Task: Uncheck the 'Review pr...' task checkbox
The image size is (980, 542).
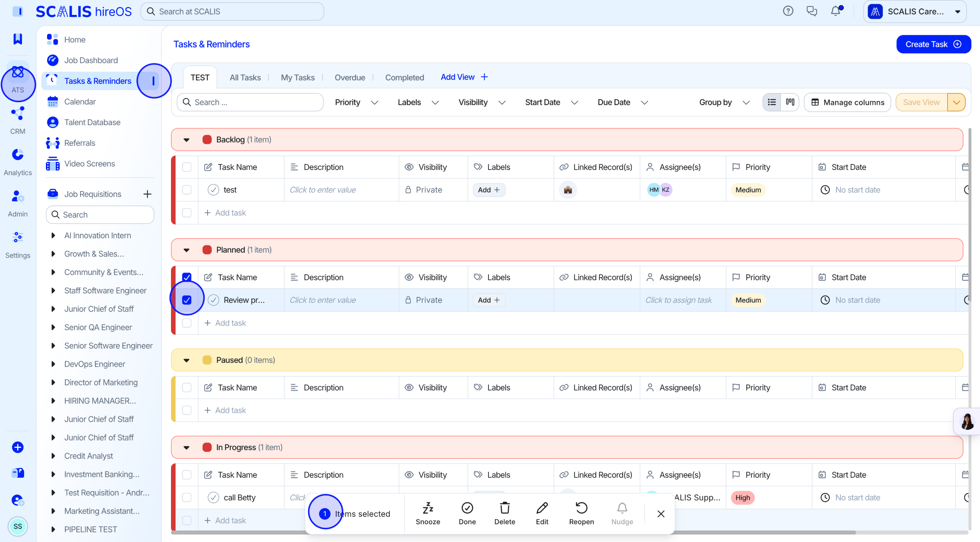Action: tap(187, 300)
